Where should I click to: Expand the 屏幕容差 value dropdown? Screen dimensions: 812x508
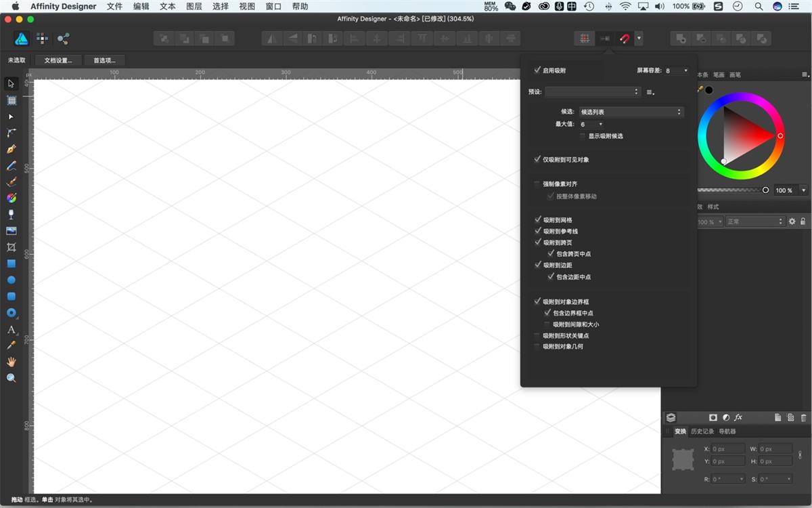click(x=677, y=70)
